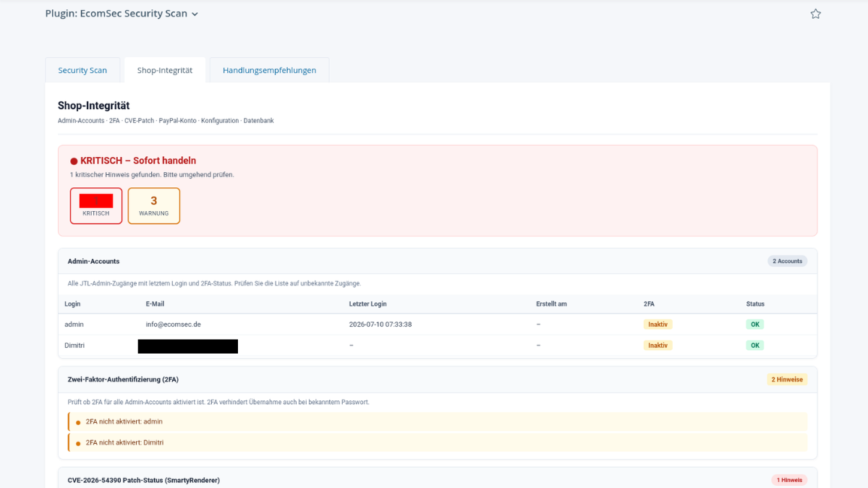Click the E-Mail column header

pyautogui.click(x=155, y=304)
